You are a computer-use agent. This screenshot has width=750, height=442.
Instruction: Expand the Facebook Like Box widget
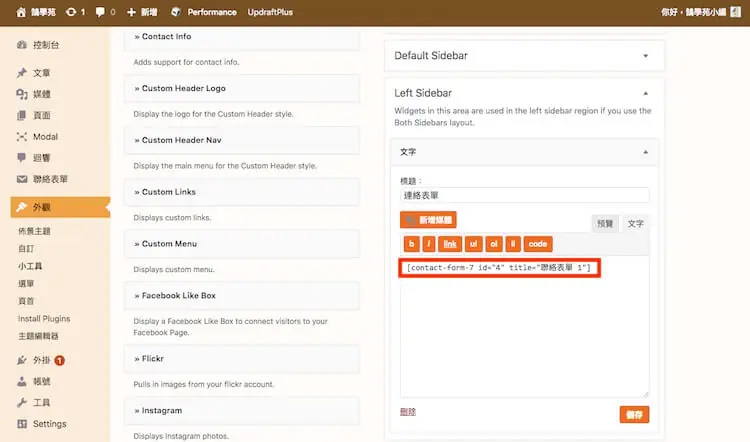click(242, 296)
